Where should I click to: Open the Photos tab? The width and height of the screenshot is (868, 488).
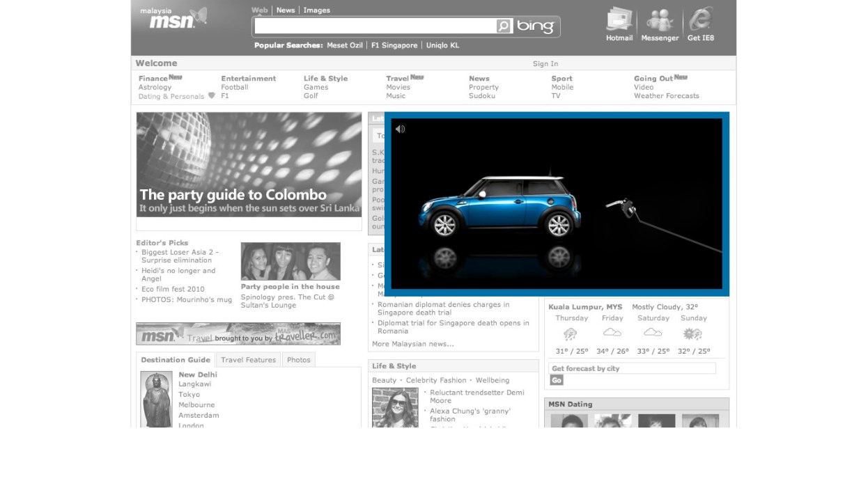(x=299, y=360)
